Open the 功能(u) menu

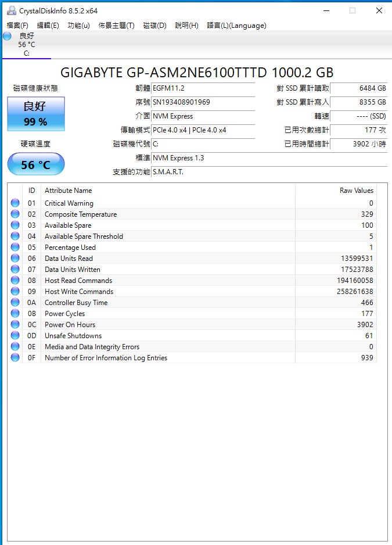[x=78, y=26]
